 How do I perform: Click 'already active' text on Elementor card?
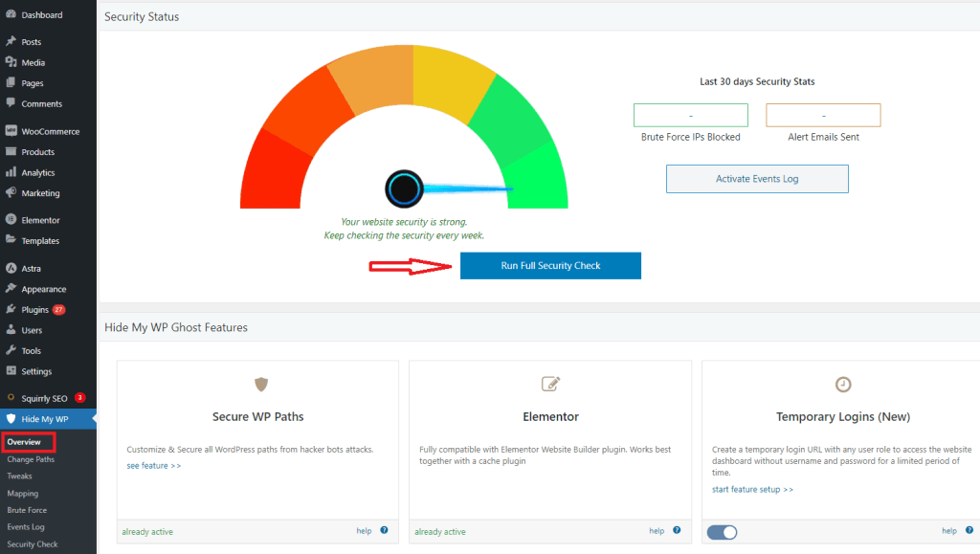pyautogui.click(x=440, y=532)
